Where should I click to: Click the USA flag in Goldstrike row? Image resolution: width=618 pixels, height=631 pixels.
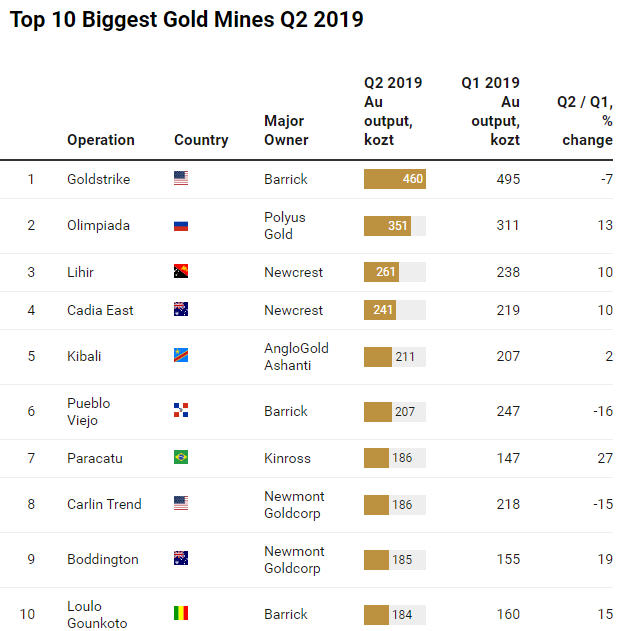(181, 179)
